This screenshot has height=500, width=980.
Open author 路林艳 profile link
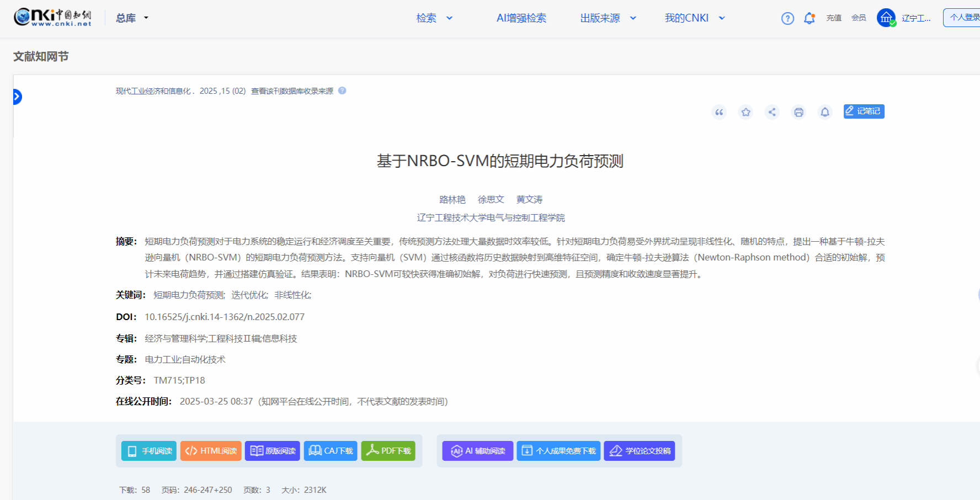pos(452,199)
